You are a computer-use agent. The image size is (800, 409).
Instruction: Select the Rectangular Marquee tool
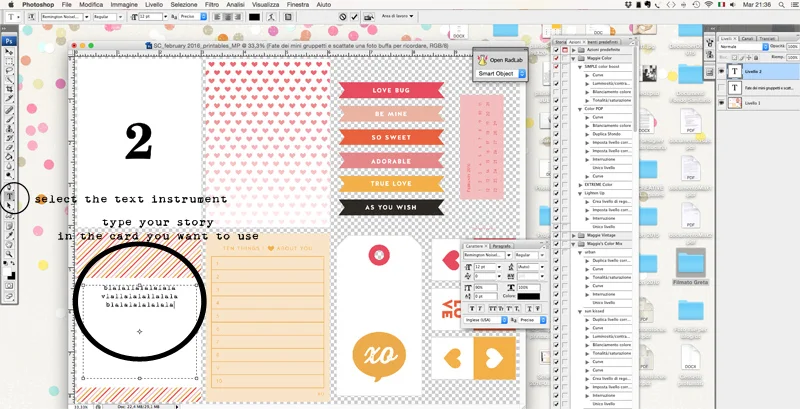pyautogui.click(x=9, y=62)
